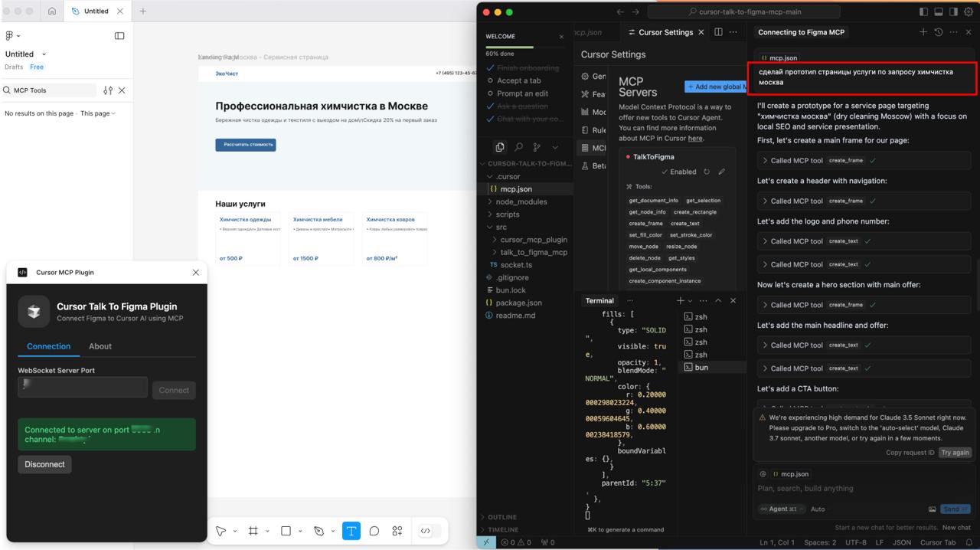Toggle Dev Mode switch in Figma toolbar
The image size is (980, 550).
[x=430, y=531]
